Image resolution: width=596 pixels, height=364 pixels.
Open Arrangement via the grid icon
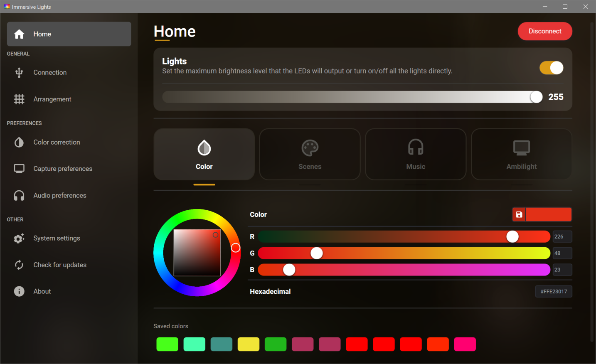[x=19, y=99]
